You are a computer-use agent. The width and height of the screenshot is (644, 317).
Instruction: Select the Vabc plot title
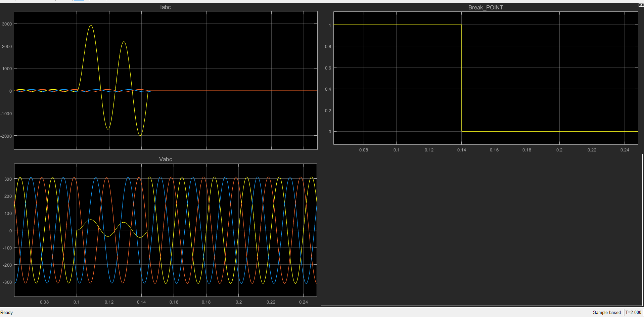[166, 159]
